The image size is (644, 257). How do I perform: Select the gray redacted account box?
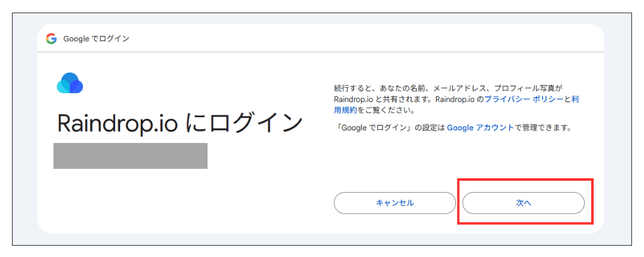[130, 156]
